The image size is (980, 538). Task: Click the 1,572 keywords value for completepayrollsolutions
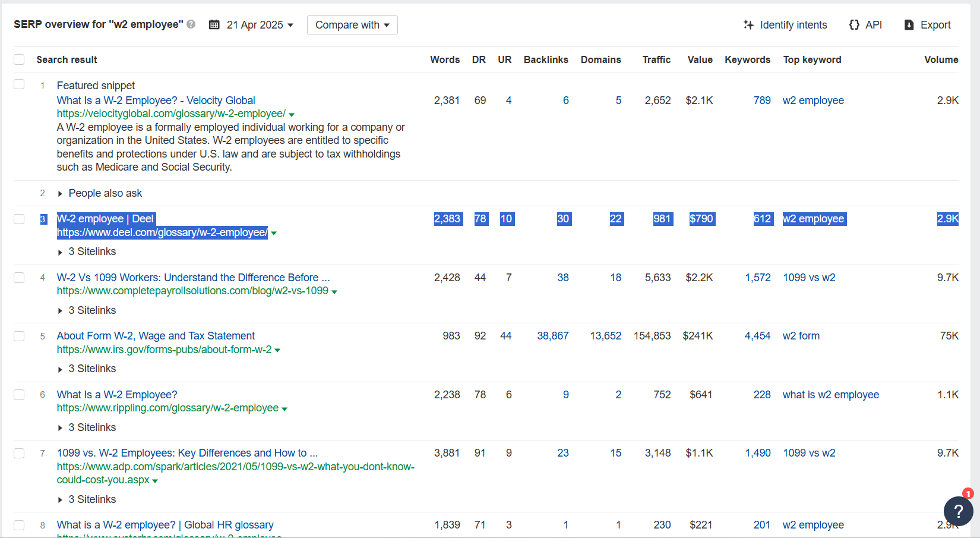point(758,278)
